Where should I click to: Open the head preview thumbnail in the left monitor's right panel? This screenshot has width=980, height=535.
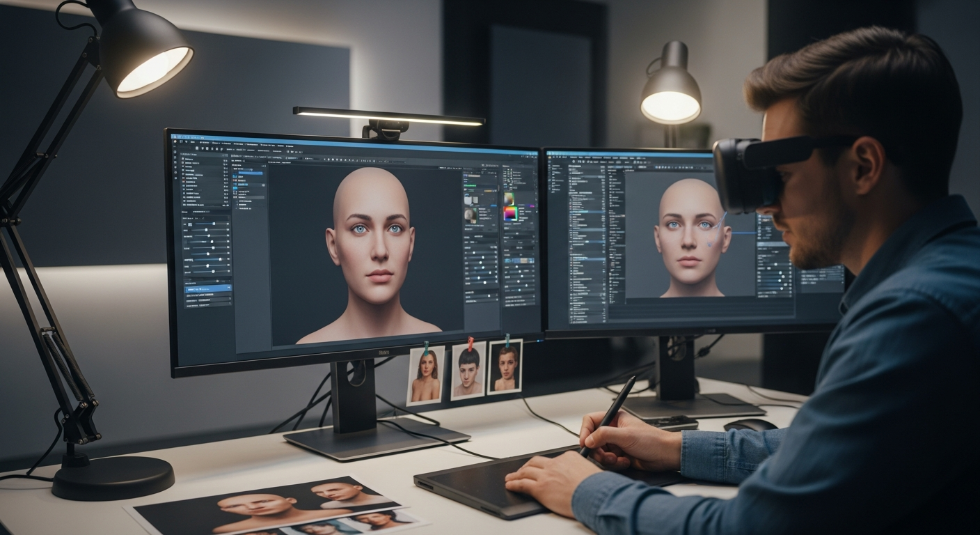point(471,216)
